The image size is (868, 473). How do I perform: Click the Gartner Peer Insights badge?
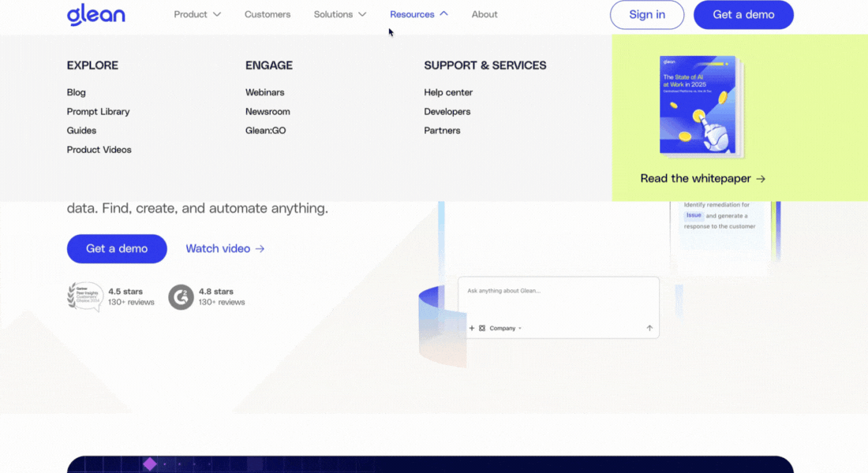[84, 296]
